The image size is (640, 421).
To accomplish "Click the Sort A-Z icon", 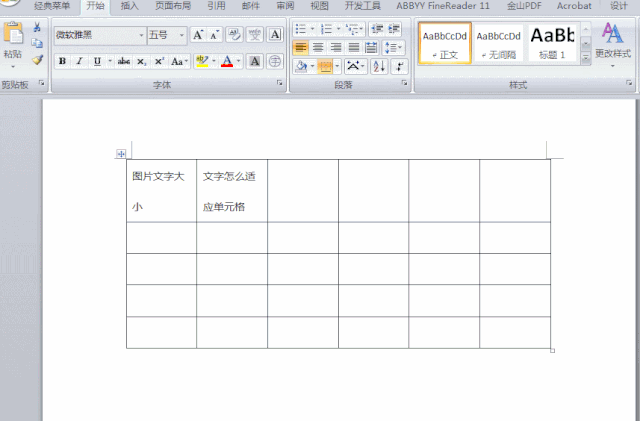I will [379, 66].
